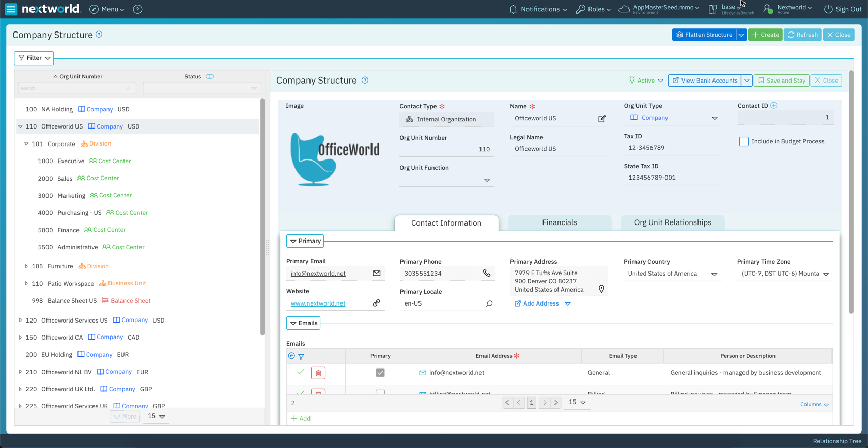Click the plus icon next to Contact ID
868x448 pixels.
[774, 106]
